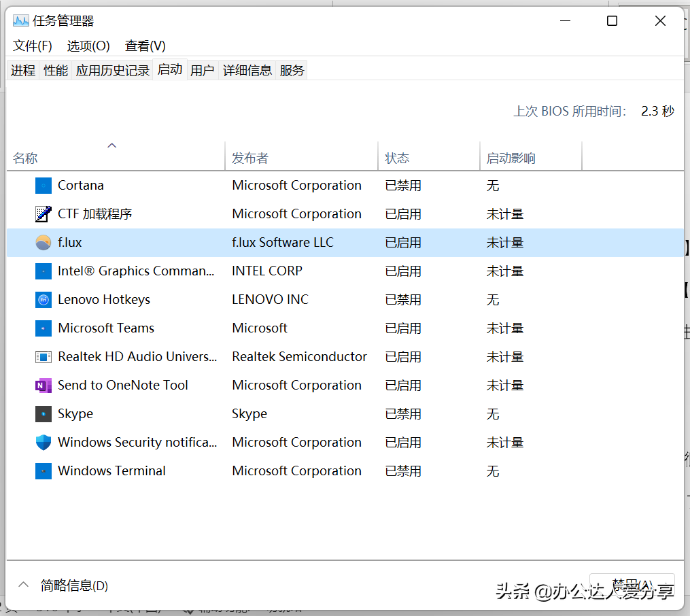Click publisher Realtek Semiconductor

coord(299,357)
